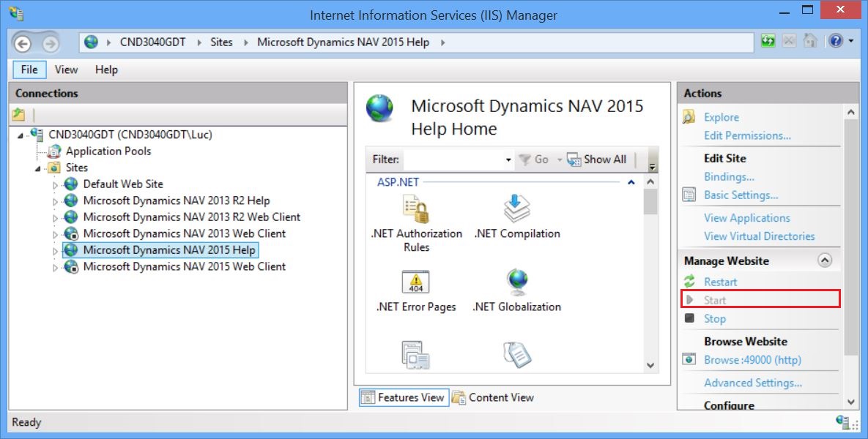Click the Back navigation arrow button
The width and height of the screenshot is (868, 439).
[23, 43]
